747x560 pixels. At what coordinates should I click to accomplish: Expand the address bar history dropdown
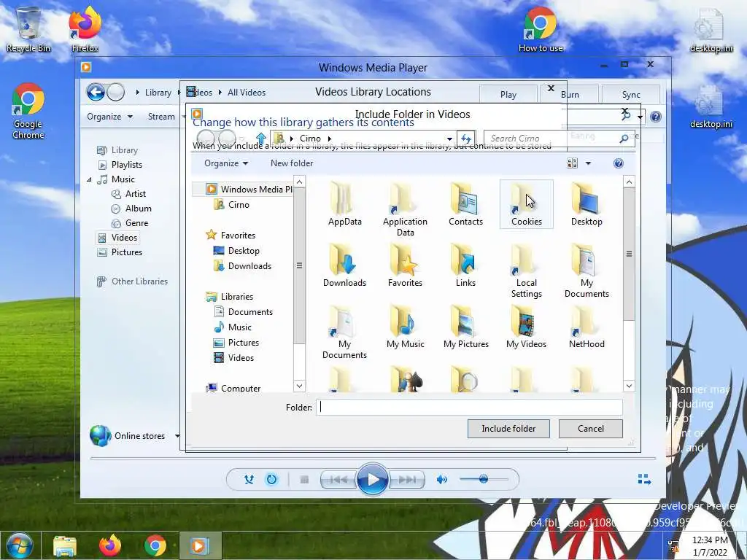pos(449,139)
